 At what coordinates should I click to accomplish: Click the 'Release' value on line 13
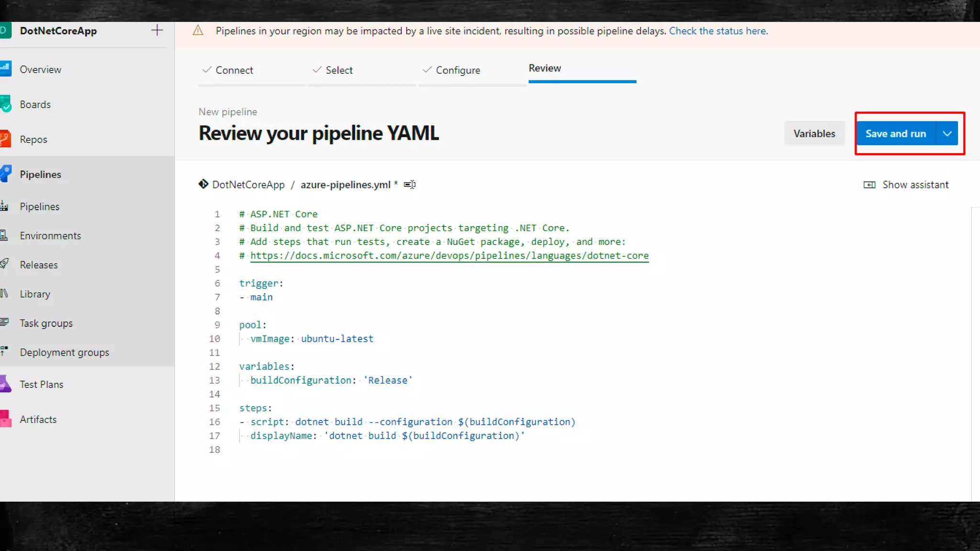(x=388, y=380)
